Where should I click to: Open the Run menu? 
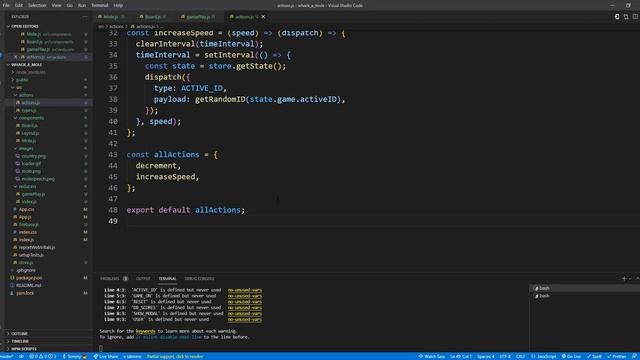tap(82, 5)
